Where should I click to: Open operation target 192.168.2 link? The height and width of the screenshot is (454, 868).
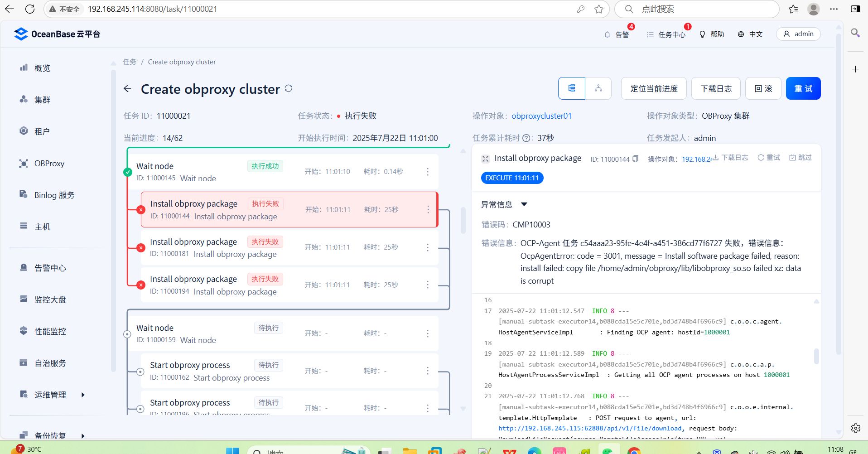(x=697, y=159)
